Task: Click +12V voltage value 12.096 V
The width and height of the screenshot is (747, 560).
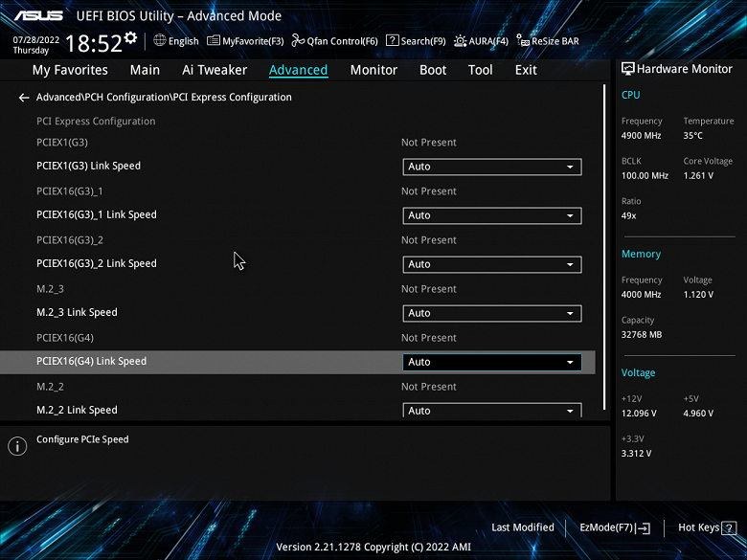Action: [x=639, y=414]
